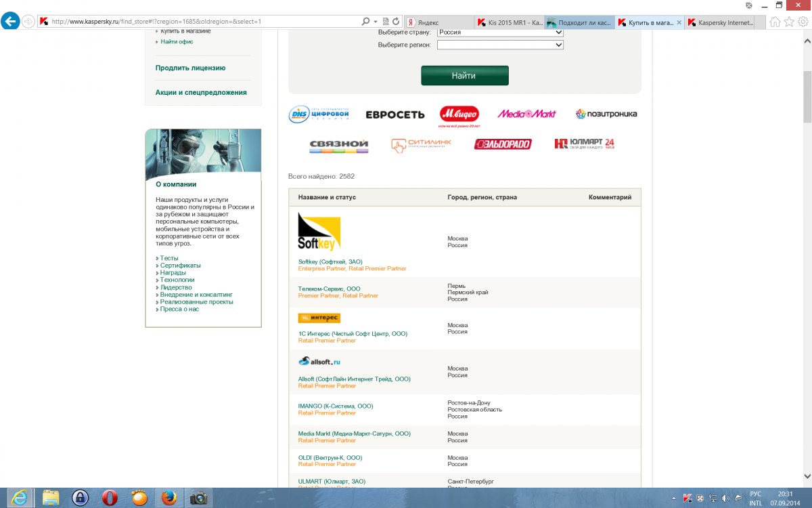Click the Юлмарт 24 store logo
Viewport: 812px width, 508px height.
tap(584, 144)
